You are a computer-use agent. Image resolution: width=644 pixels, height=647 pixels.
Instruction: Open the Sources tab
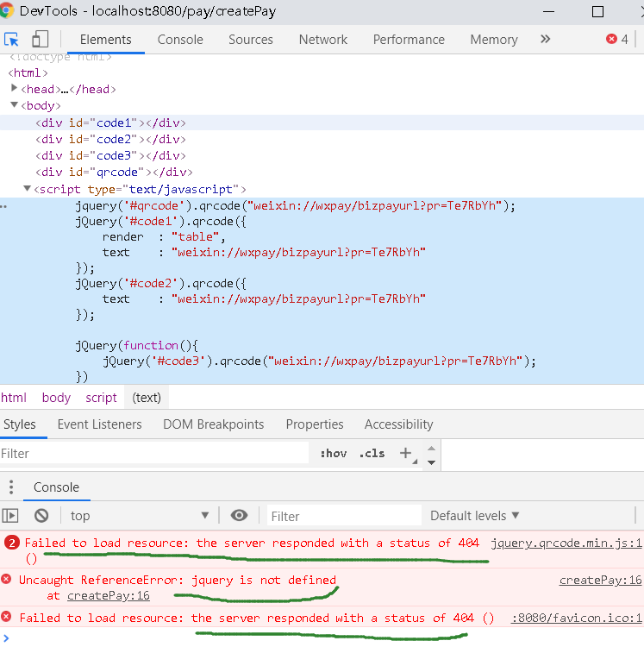251,40
